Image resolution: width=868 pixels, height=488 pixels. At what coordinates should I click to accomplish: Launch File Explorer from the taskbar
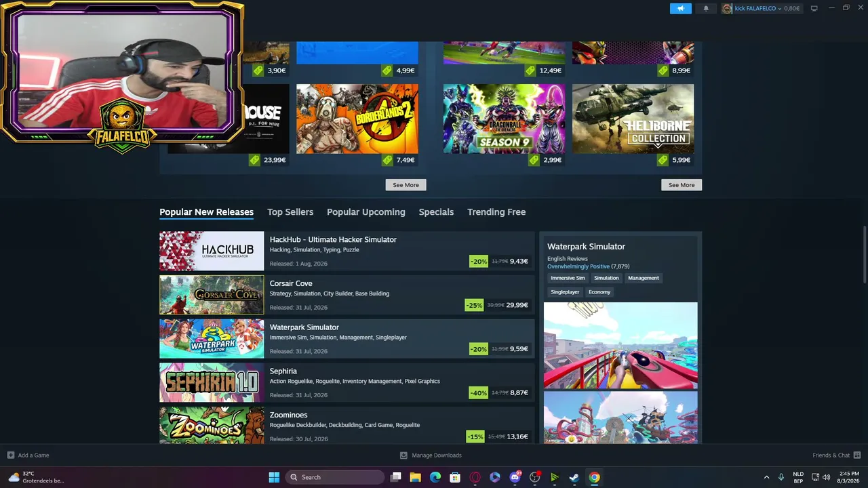416,477
